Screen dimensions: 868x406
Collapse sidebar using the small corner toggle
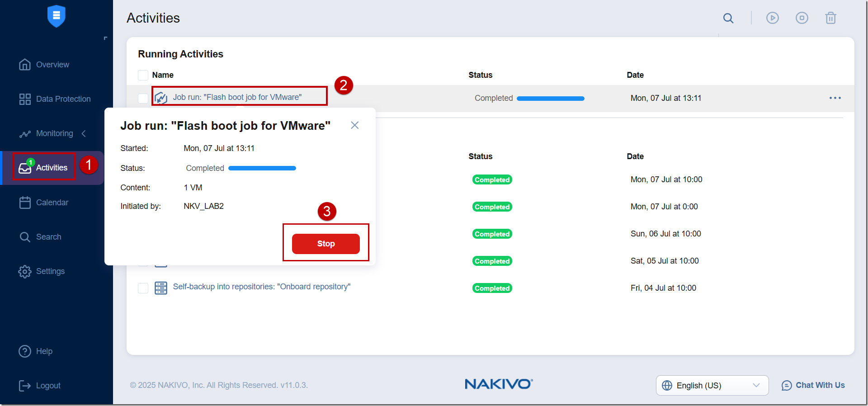[105, 38]
